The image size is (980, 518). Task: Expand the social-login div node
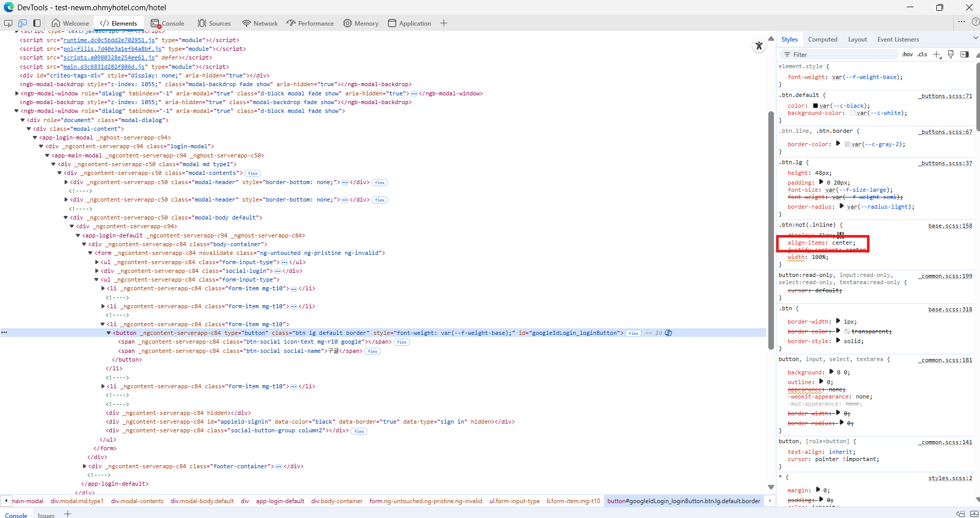(x=97, y=271)
